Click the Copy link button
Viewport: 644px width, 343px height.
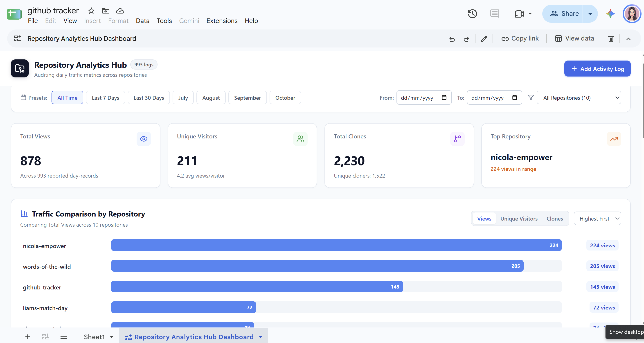[x=520, y=38]
